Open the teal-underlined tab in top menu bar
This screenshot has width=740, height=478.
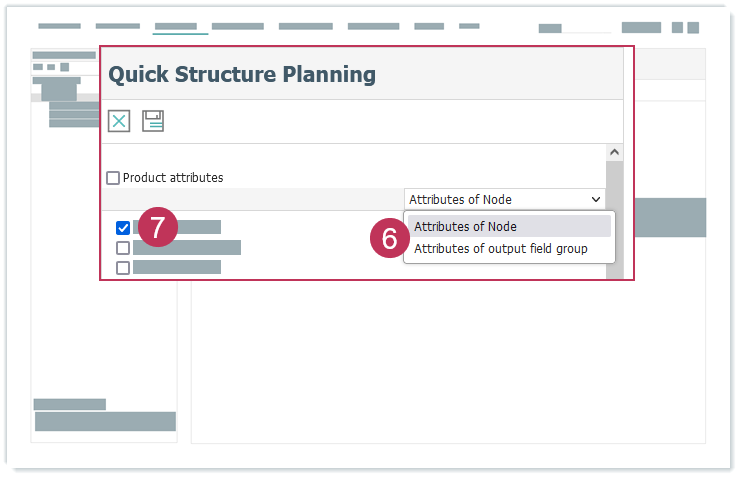(176, 27)
